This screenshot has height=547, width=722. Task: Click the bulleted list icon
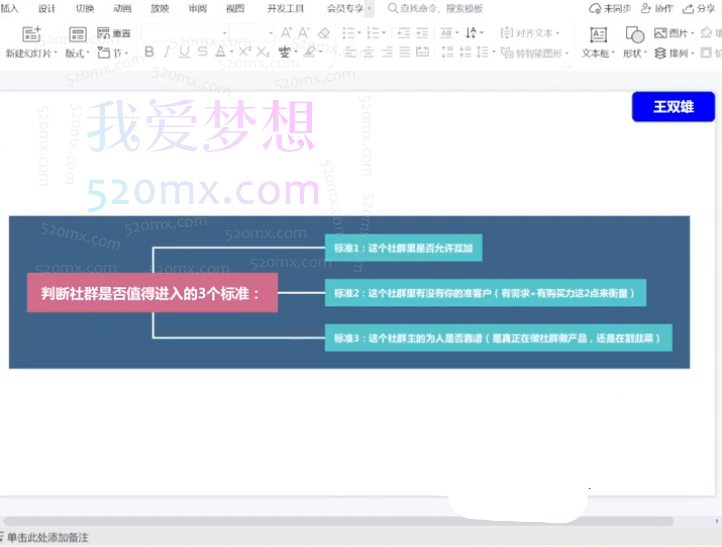tap(349, 33)
